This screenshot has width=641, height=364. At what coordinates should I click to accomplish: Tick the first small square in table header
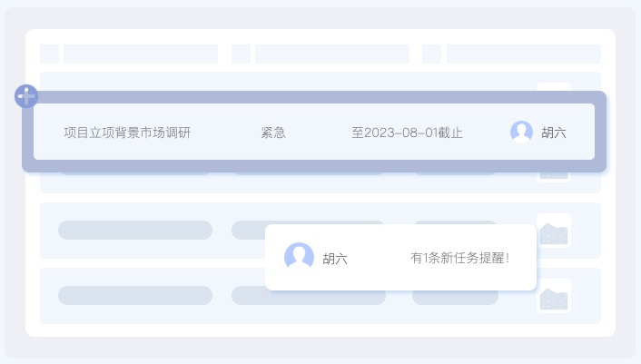click(x=49, y=54)
